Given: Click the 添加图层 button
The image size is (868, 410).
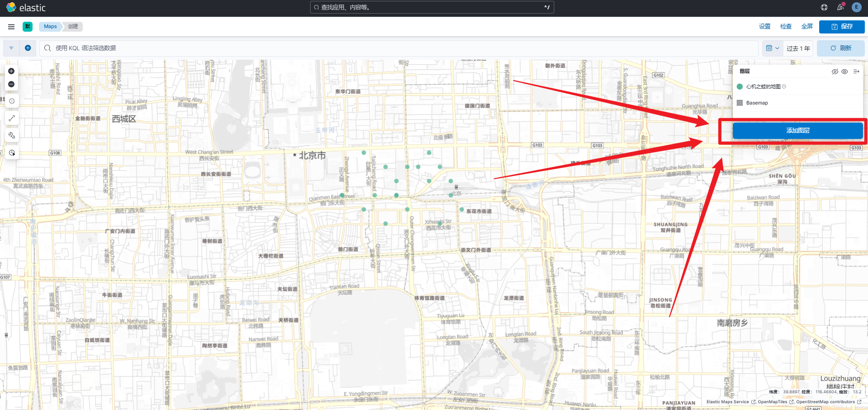Looking at the screenshot, I should pyautogui.click(x=797, y=131).
